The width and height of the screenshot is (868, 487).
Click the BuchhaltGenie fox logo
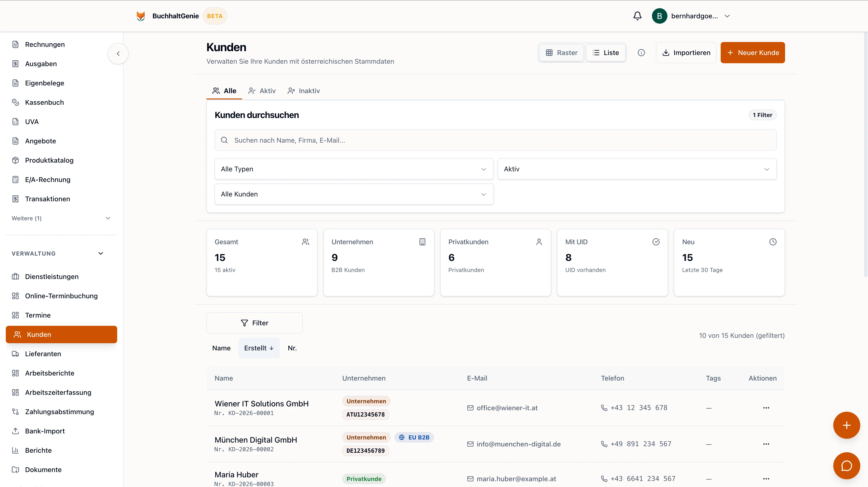click(141, 16)
